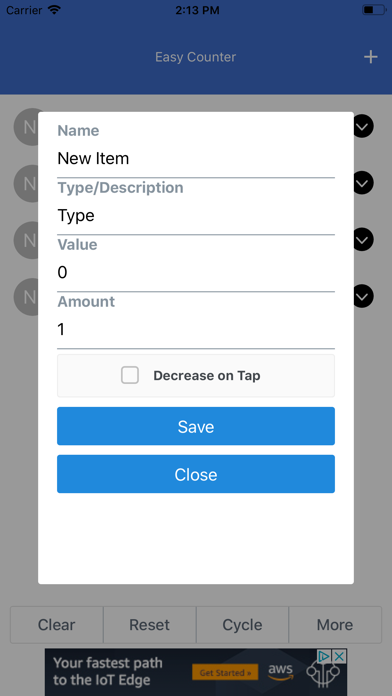The width and height of the screenshot is (392, 696).
Task: Expand the second counter's chevron arrow
Action: tap(364, 183)
